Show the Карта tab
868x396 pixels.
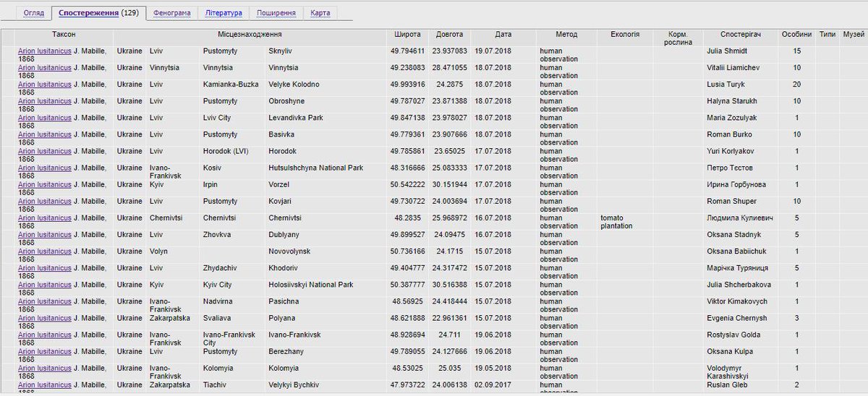click(x=320, y=13)
